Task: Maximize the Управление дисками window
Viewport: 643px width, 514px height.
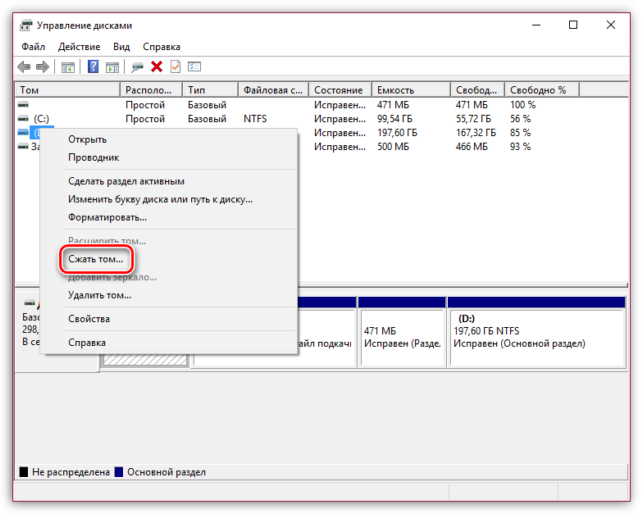Action: pyautogui.click(x=573, y=25)
